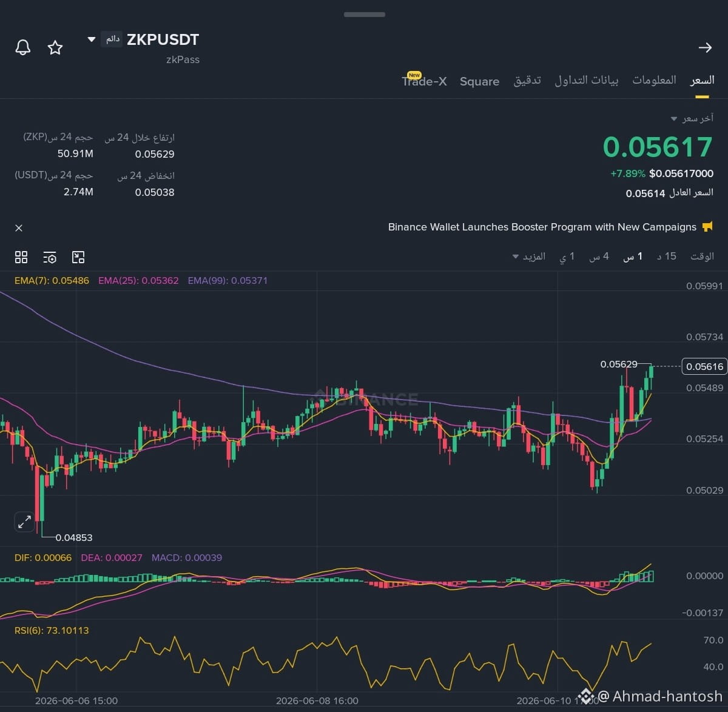Tap the USDT volume 2.74M value

[x=78, y=192]
